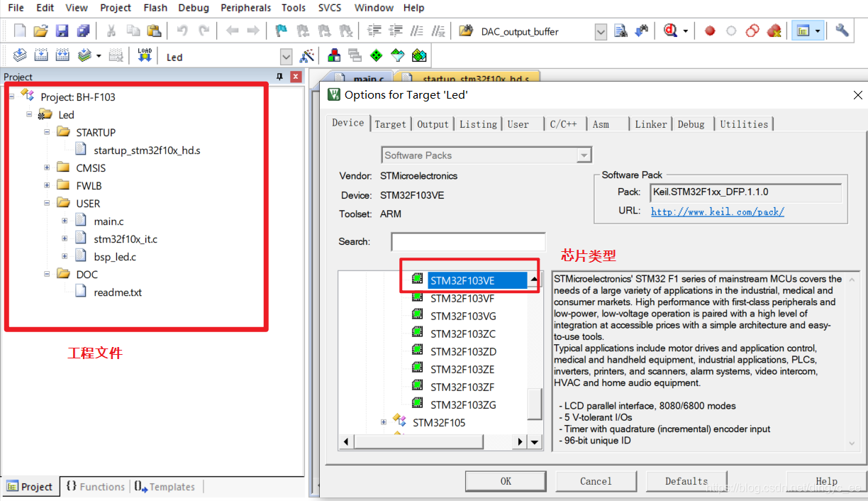Save the current file via floppy icon
The width and height of the screenshot is (868, 501).
pyautogui.click(x=62, y=31)
